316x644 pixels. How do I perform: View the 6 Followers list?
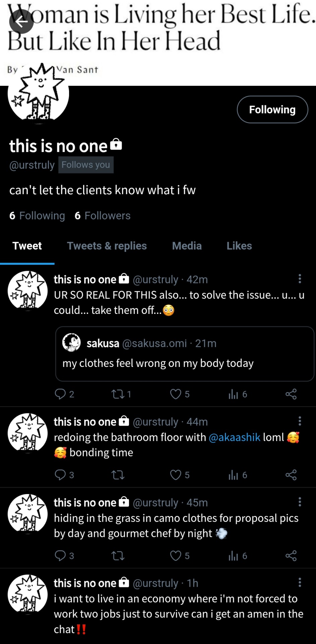[103, 216]
